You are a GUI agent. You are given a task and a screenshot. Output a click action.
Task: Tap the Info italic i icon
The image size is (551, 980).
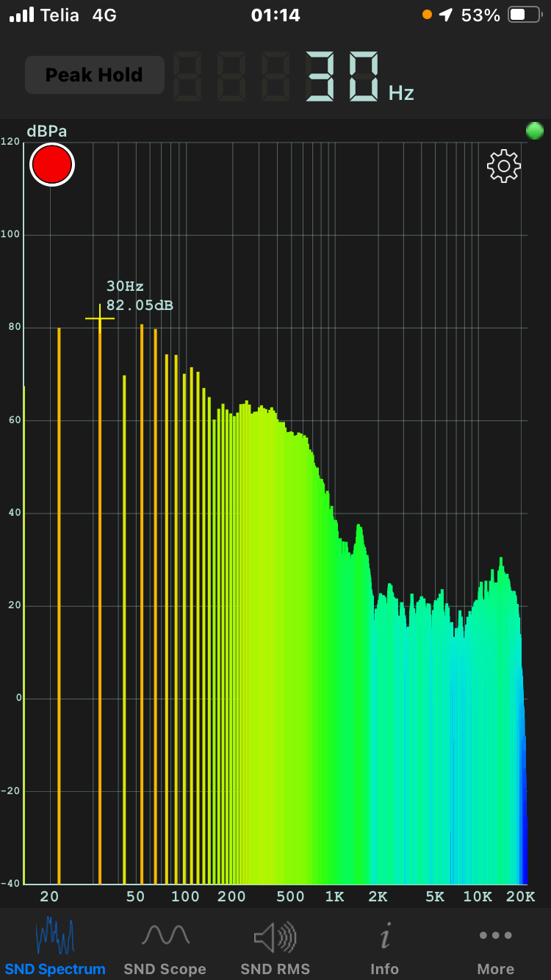(384, 937)
